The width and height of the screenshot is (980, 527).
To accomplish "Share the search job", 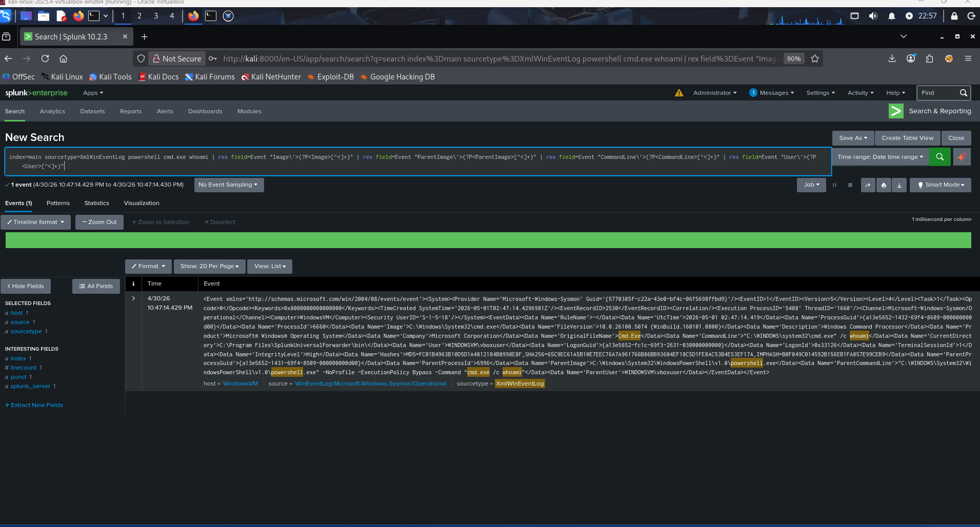I will click(868, 185).
